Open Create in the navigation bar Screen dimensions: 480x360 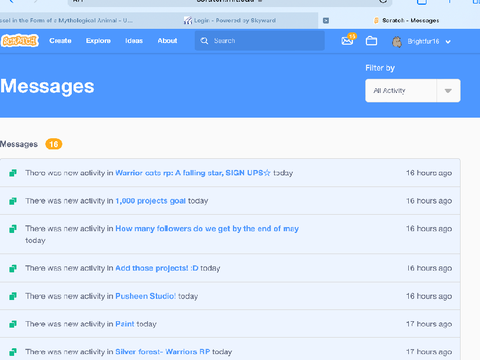click(60, 41)
